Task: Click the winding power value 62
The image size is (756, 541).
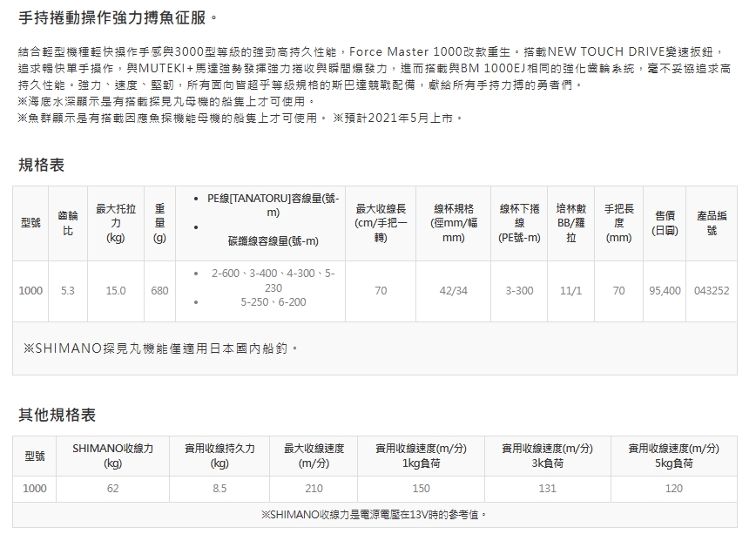Action: [112, 489]
